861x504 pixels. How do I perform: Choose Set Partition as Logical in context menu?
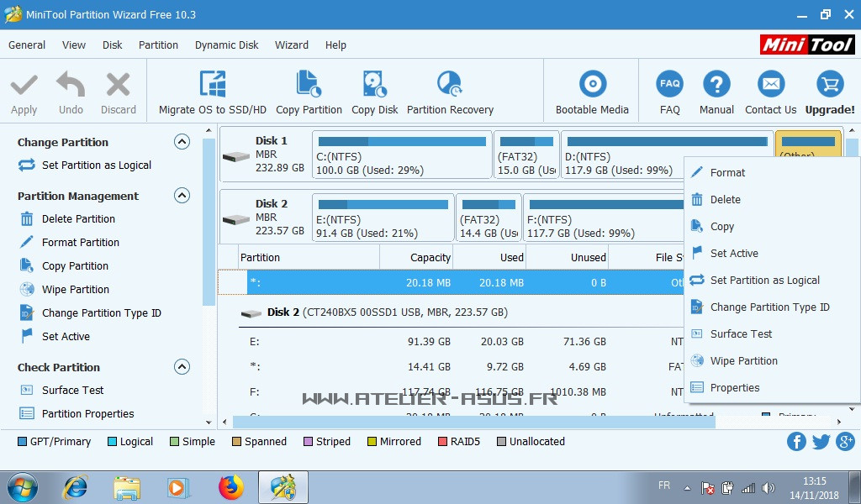coord(772,281)
